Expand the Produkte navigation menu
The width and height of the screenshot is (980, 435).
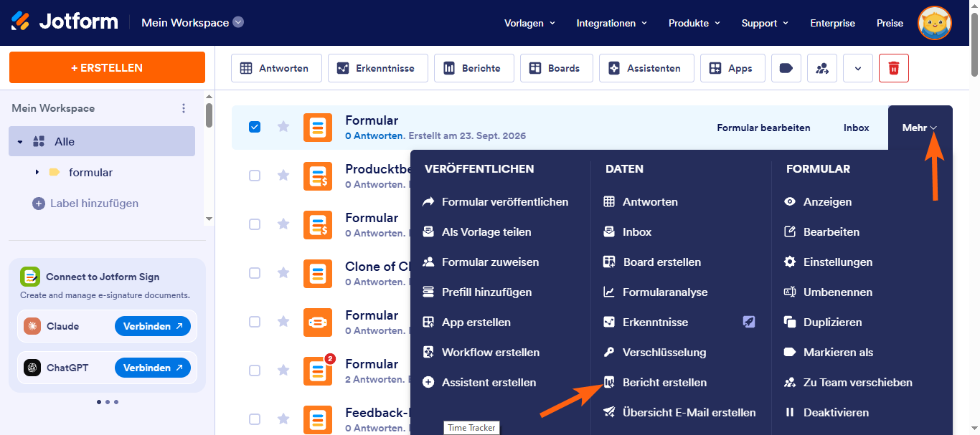pyautogui.click(x=694, y=23)
